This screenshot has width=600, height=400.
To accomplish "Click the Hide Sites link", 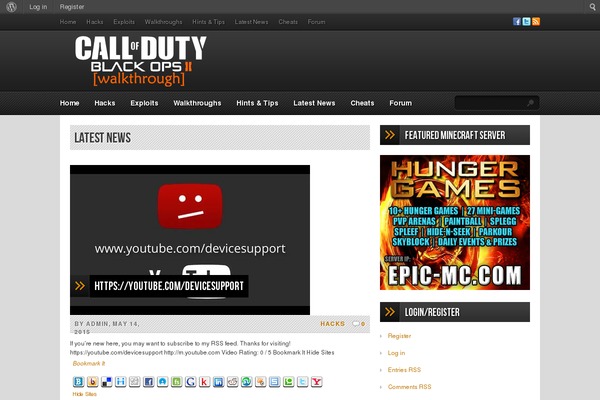I will (x=85, y=394).
